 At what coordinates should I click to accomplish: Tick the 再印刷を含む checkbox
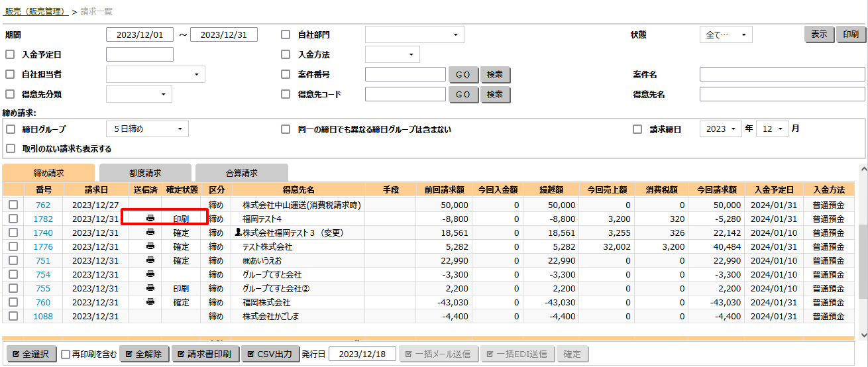point(66,354)
